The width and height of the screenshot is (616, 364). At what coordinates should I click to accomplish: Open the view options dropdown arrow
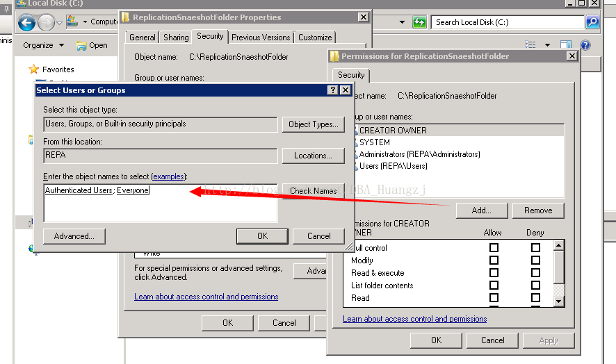tap(547, 44)
